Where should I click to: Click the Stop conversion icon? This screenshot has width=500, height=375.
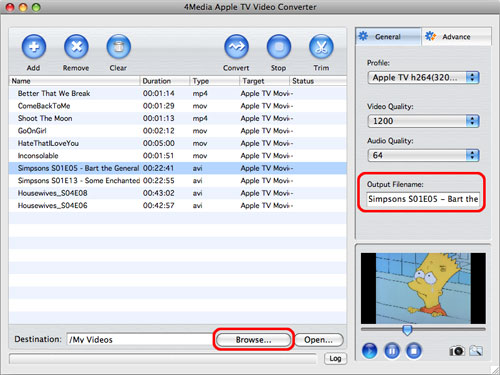coord(279,47)
